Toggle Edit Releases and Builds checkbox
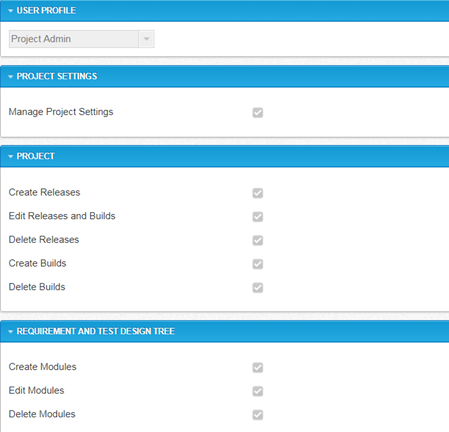This screenshot has height=432, width=449. click(x=258, y=217)
